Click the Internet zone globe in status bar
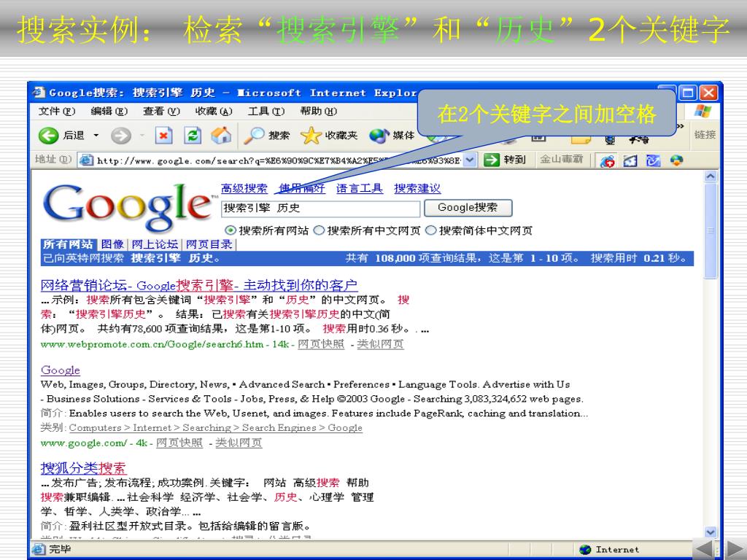Image resolution: width=747 pixels, height=560 pixels. point(585,550)
